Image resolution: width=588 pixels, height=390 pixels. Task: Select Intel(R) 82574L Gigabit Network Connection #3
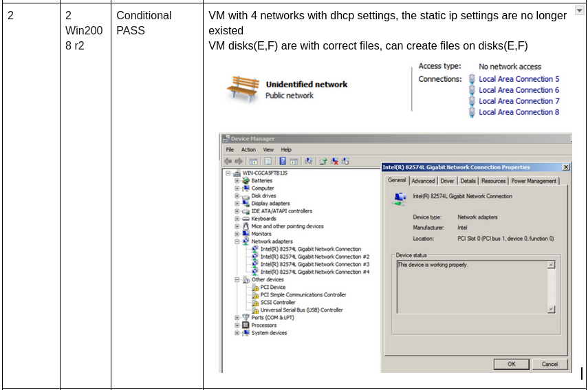click(x=314, y=264)
